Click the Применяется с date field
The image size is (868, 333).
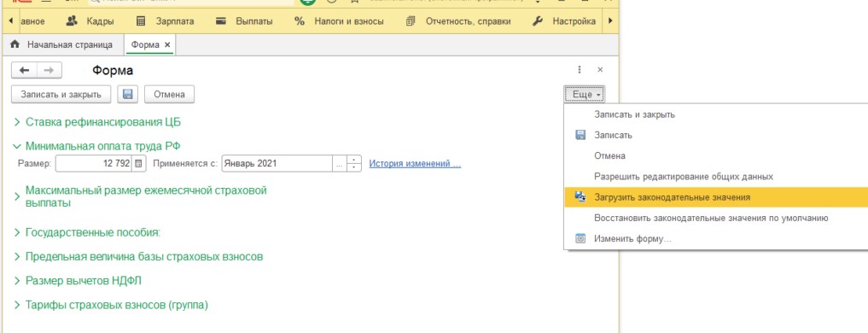pyautogui.click(x=277, y=163)
